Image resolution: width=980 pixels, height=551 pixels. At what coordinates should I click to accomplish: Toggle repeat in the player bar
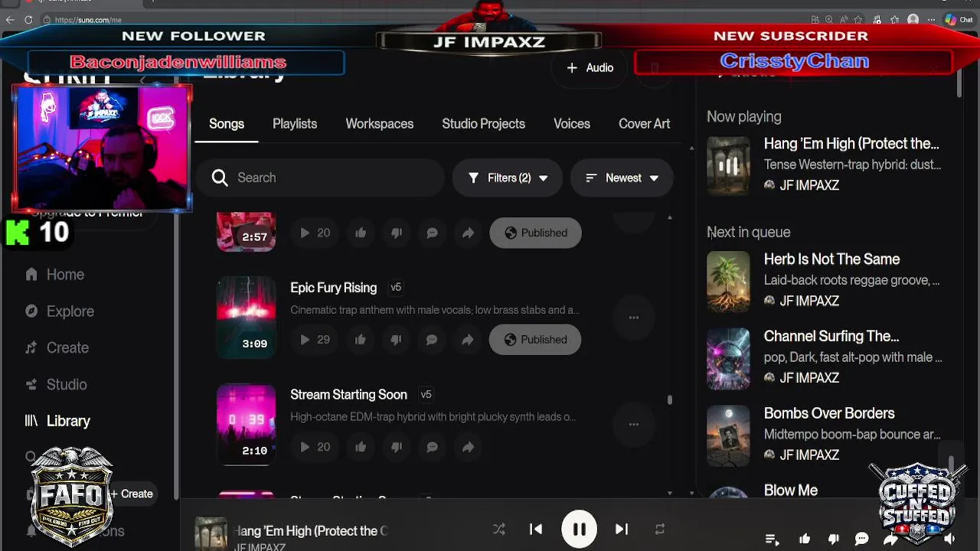click(660, 529)
